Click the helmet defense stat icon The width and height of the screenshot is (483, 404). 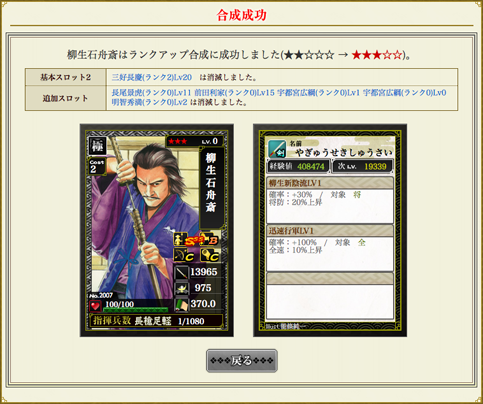(x=182, y=289)
